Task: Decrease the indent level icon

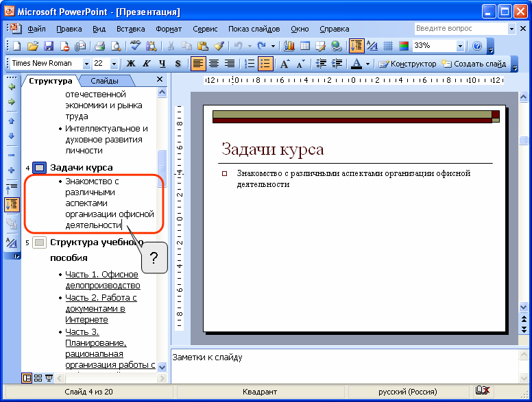Action: tap(321, 64)
